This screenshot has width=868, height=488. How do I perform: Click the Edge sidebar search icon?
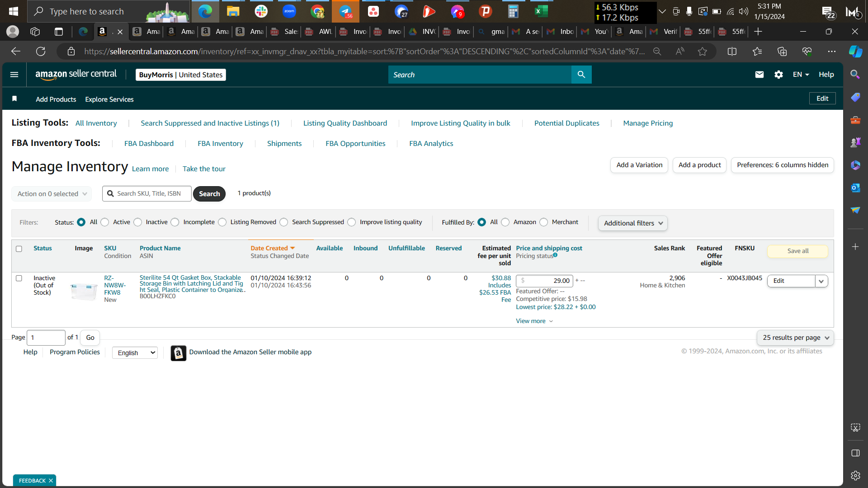tap(855, 74)
